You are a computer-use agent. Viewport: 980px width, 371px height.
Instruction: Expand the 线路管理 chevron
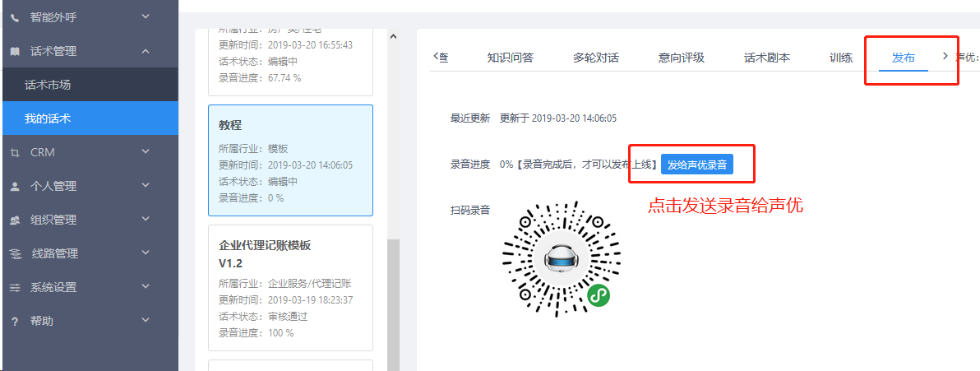146,253
